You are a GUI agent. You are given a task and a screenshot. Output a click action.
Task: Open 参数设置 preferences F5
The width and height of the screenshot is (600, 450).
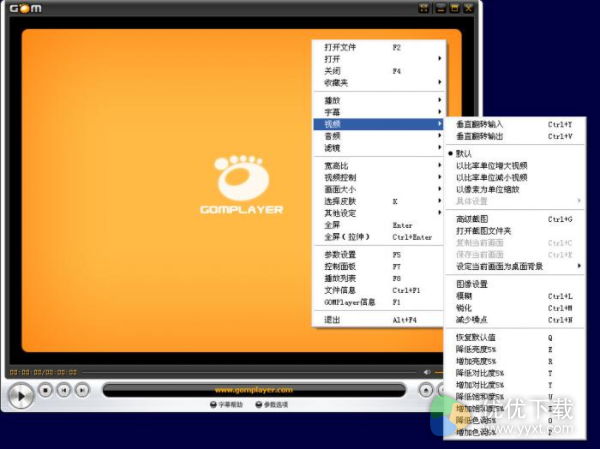point(379,254)
